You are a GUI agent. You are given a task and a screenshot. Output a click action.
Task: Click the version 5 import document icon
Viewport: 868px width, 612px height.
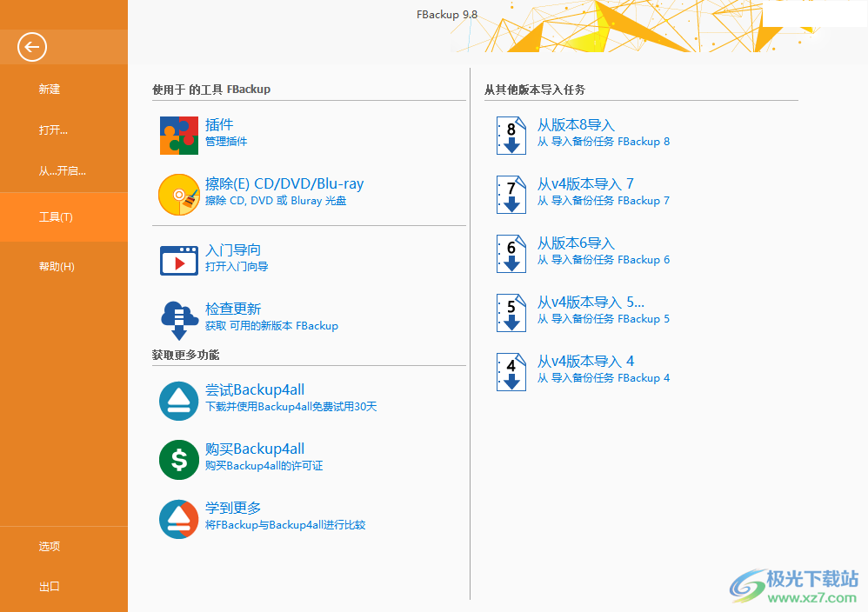point(511,313)
